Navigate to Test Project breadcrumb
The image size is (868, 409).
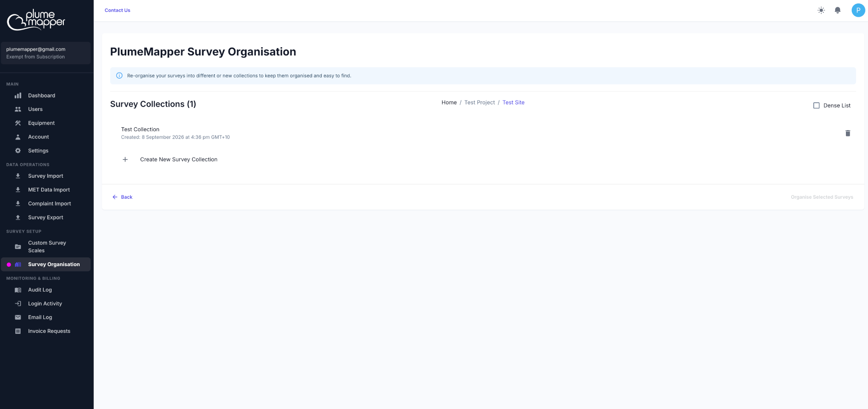pyautogui.click(x=479, y=103)
